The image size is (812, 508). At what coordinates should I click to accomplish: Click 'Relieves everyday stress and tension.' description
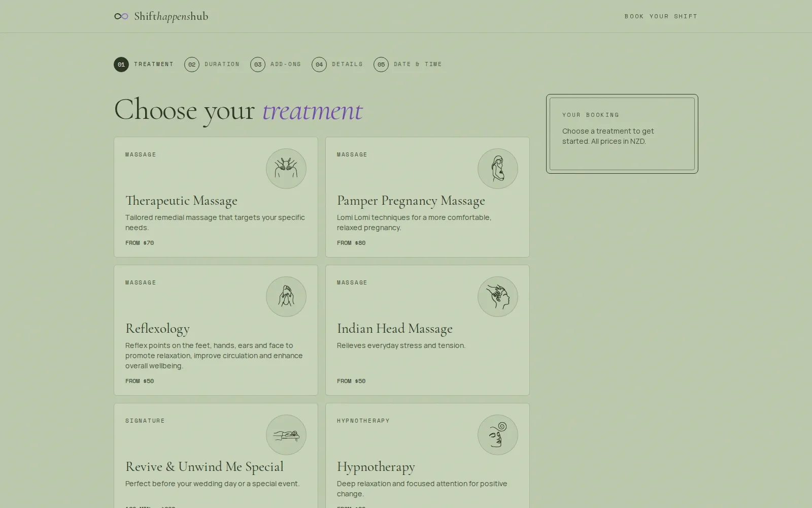tap(401, 345)
